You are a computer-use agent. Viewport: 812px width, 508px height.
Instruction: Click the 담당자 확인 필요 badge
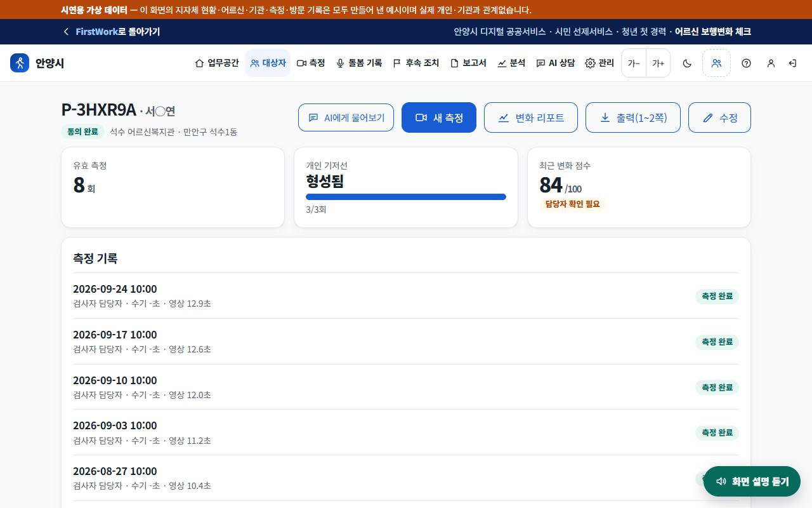[573, 204]
